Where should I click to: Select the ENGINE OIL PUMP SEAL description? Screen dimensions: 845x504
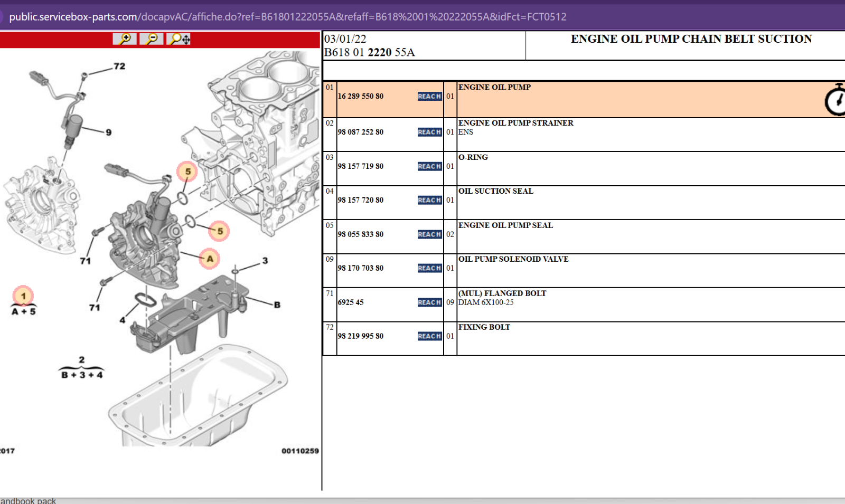[x=505, y=225]
